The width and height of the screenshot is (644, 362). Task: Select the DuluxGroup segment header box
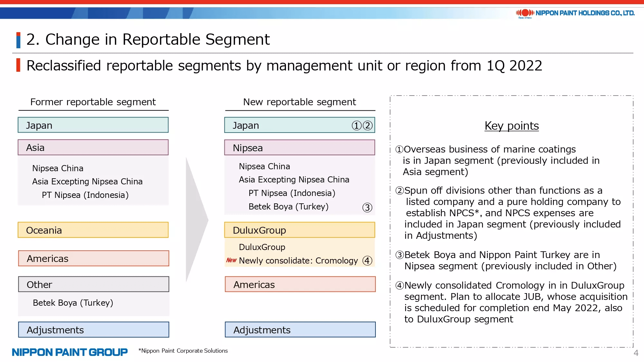(300, 230)
